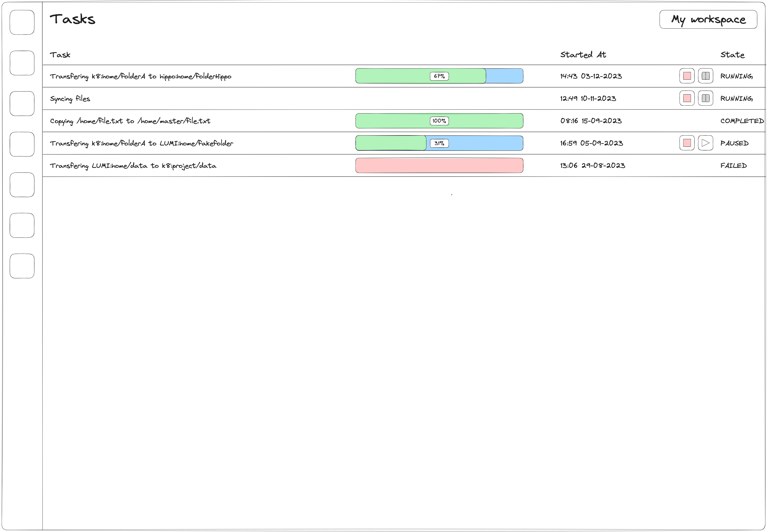Click the second sidebar icon placeholder
This screenshot has width=768, height=532.
click(x=22, y=63)
